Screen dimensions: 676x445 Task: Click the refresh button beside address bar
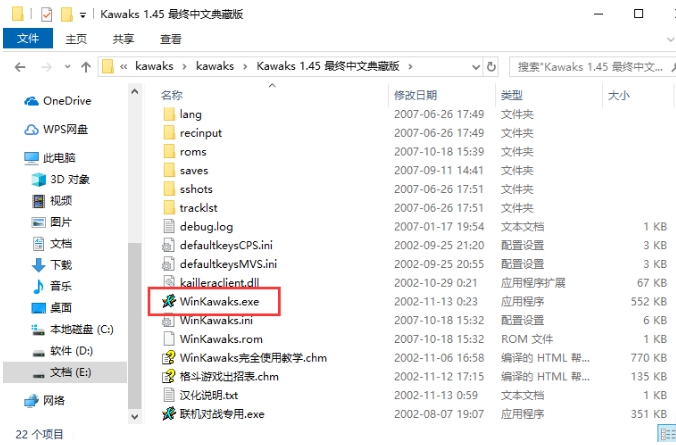pyautogui.click(x=491, y=67)
